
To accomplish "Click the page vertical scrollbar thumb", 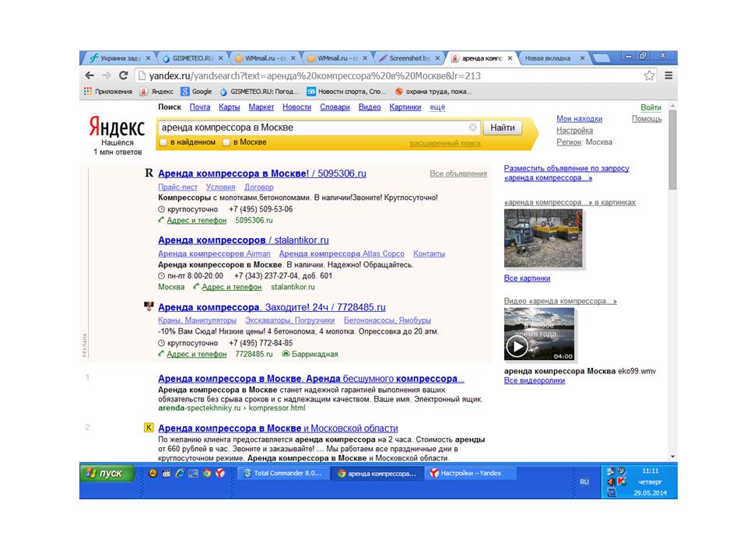I will 672,150.
